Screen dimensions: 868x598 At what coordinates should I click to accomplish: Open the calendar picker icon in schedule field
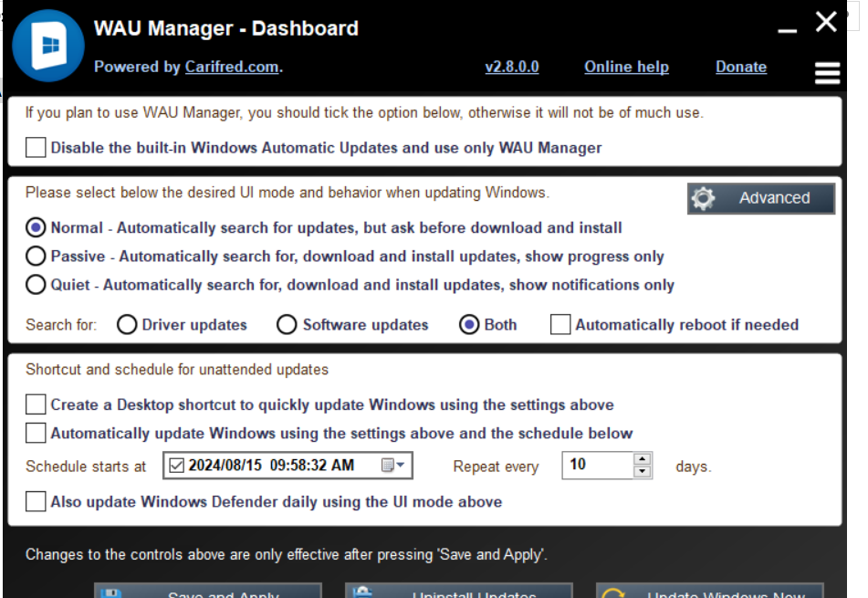click(x=388, y=465)
